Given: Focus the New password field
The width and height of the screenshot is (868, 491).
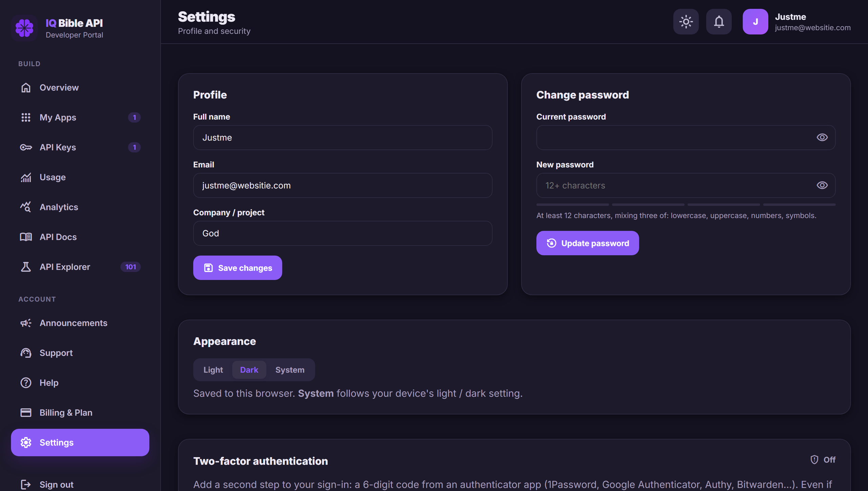Looking at the screenshot, I should [x=686, y=185].
